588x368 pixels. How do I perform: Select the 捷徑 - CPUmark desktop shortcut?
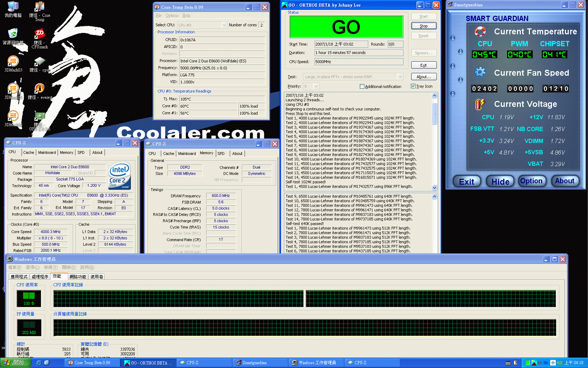[x=40, y=39]
